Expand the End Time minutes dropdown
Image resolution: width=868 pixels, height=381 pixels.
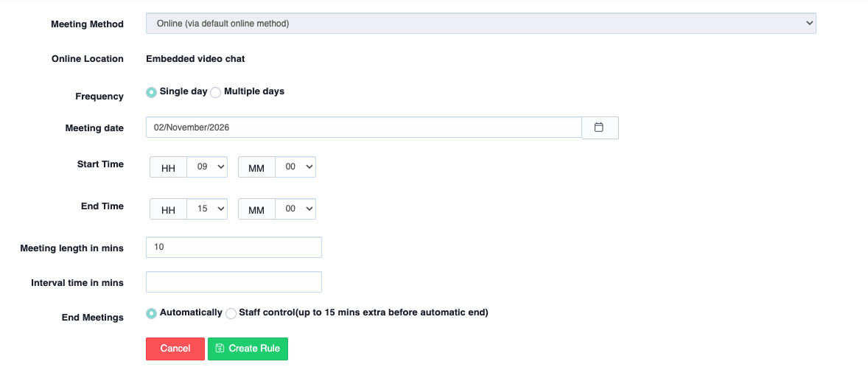point(295,209)
